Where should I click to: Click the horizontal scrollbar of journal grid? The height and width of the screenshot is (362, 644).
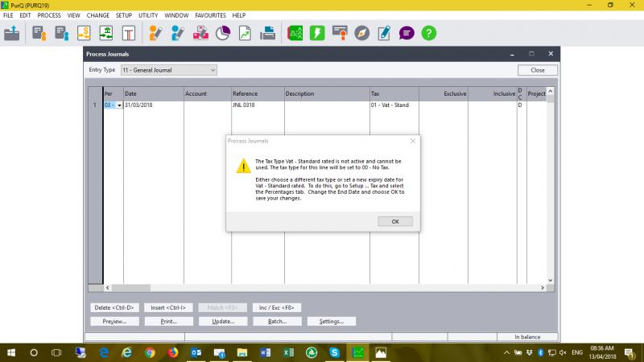coord(322,287)
